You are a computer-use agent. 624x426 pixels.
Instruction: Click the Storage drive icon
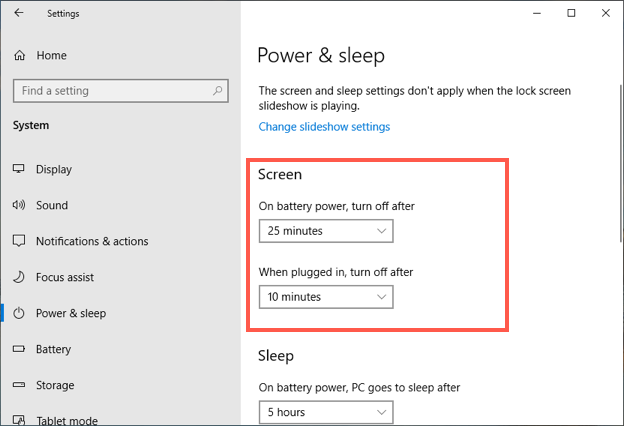pos(19,385)
